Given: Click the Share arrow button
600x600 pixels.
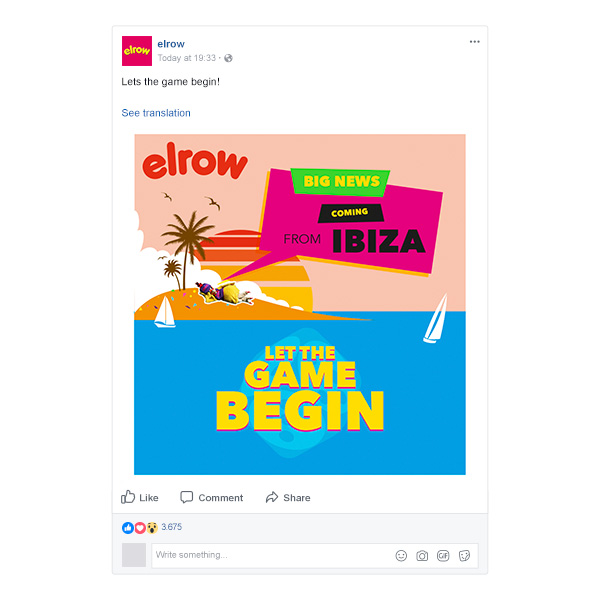Looking at the screenshot, I should coord(288,497).
